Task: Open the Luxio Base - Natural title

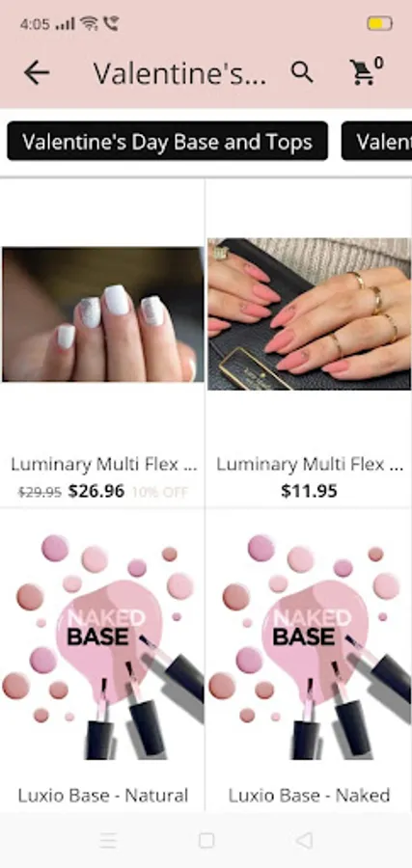Action: pyautogui.click(x=103, y=796)
